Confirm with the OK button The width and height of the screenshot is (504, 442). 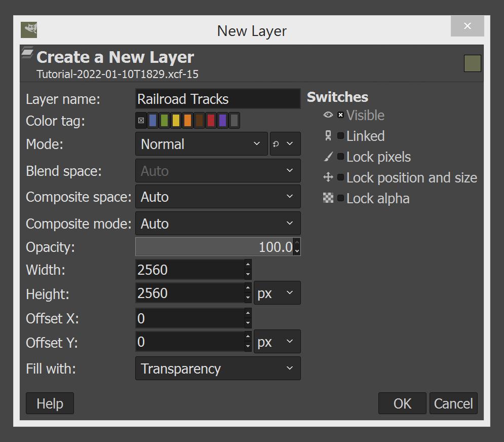click(402, 403)
